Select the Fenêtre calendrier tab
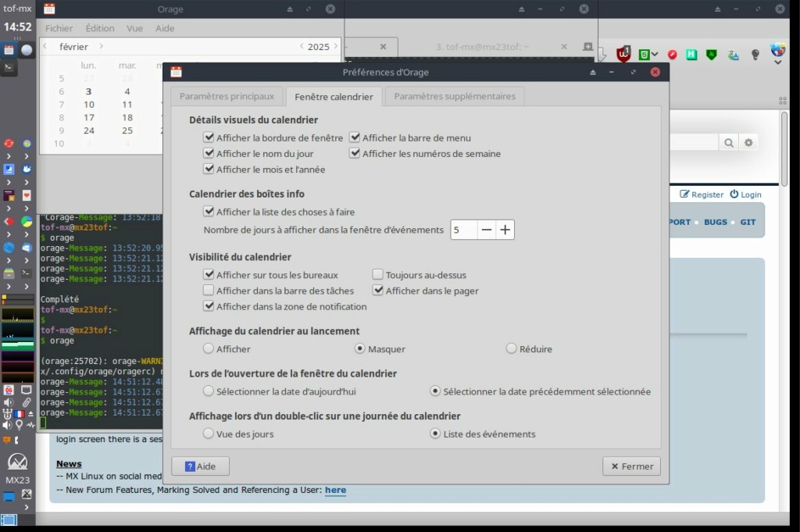 point(334,96)
